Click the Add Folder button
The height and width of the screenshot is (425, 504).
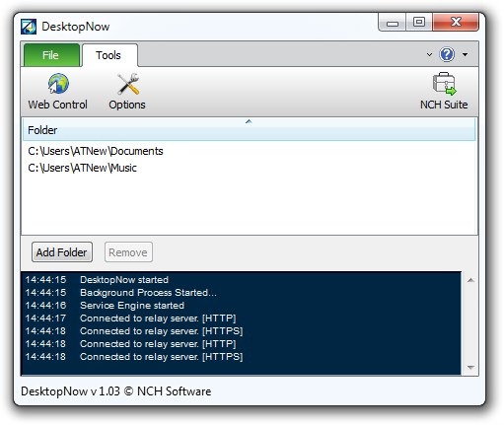[x=62, y=252]
